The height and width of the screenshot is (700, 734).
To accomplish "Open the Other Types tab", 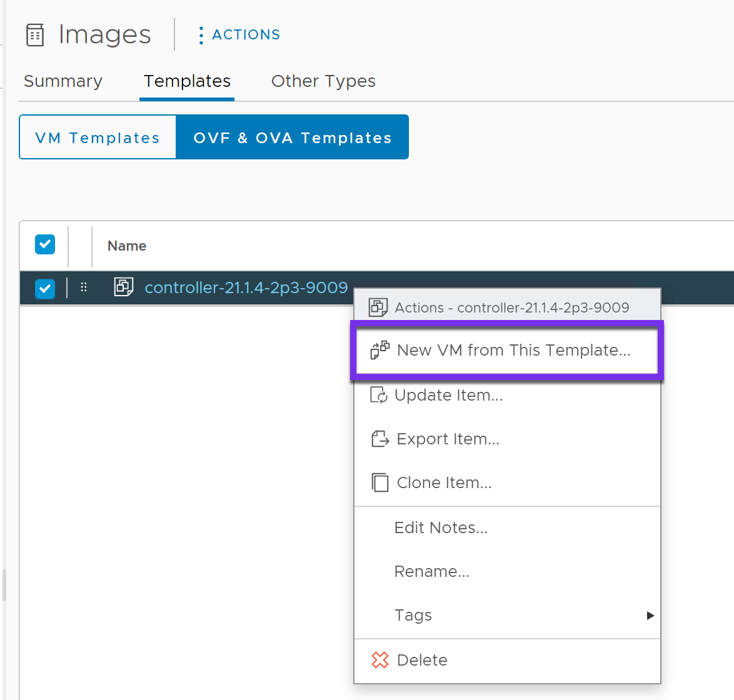I will click(x=323, y=81).
